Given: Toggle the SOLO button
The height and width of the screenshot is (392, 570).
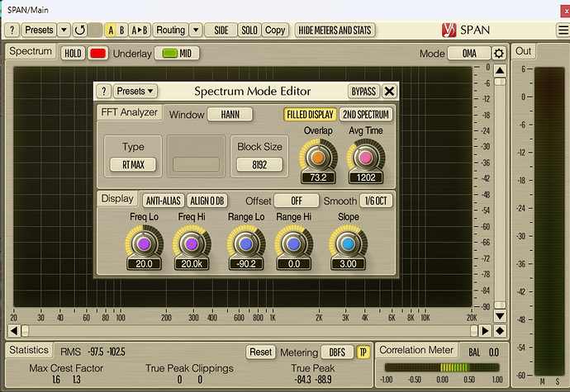Looking at the screenshot, I should (x=249, y=31).
